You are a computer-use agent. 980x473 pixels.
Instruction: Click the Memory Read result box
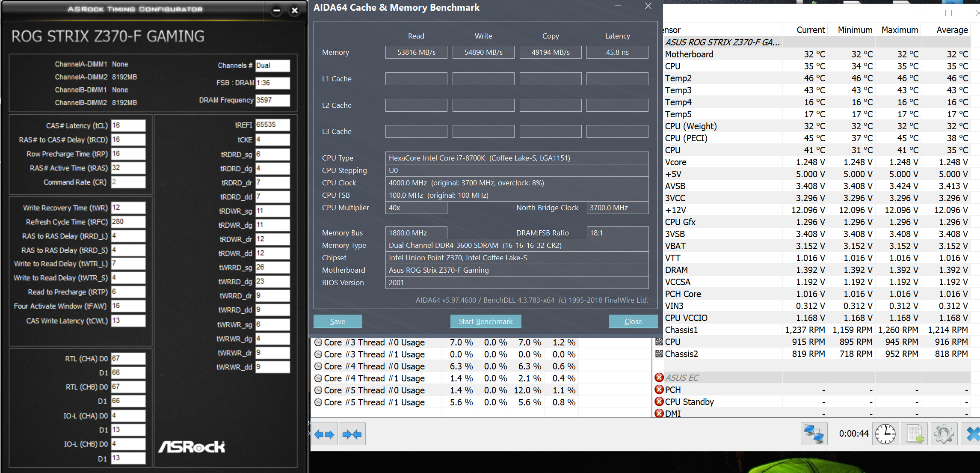point(416,52)
